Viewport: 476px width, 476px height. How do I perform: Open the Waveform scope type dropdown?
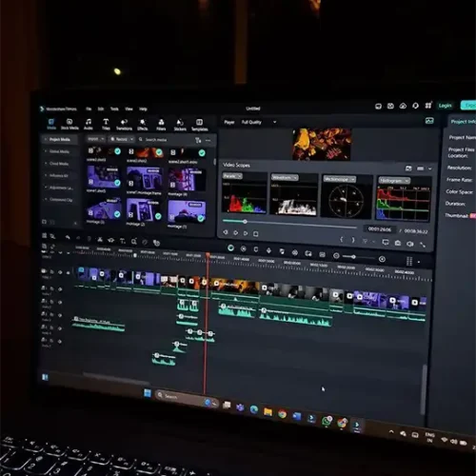coord(285,177)
